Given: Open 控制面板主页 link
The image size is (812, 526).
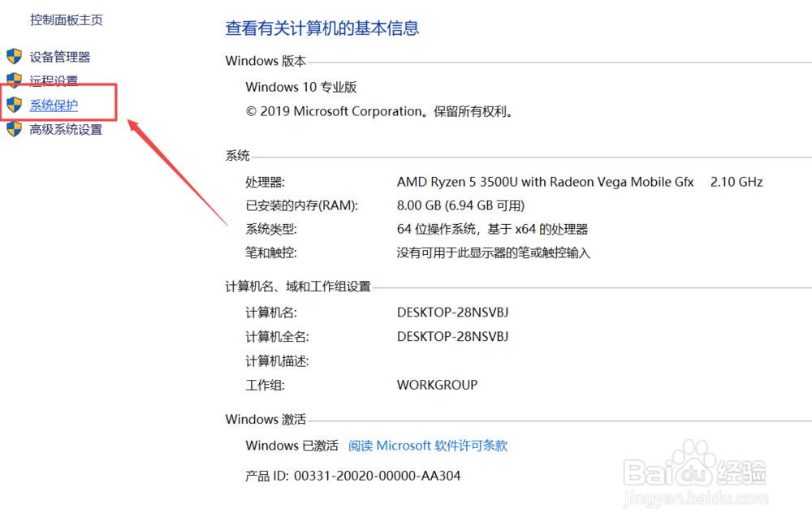Looking at the screenshot, I should click(x=67, y=20).
